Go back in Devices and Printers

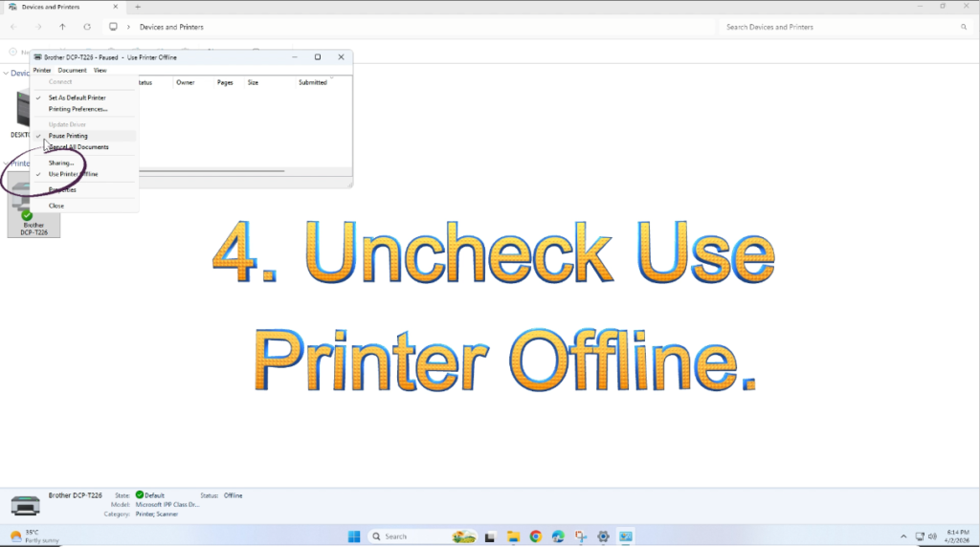[13, 27]
